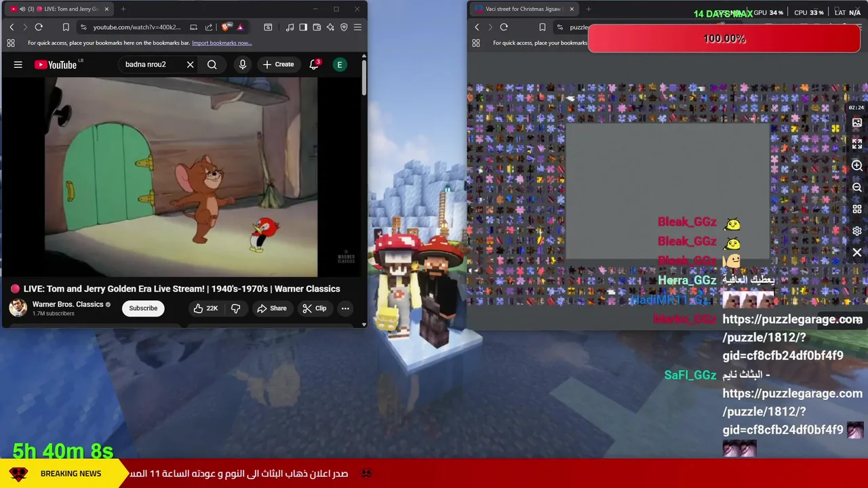The height and width of the screenshot is (488, 868).
Task: Open the music playlist icon in toolbar
Action: [290, 27]
